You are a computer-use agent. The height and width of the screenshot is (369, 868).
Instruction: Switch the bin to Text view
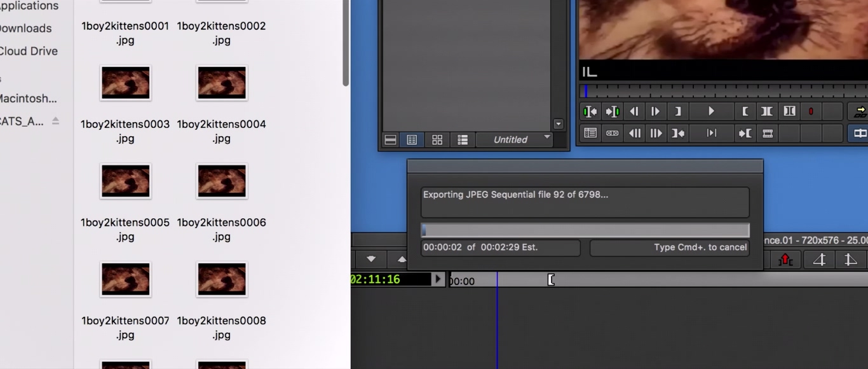point(412,140)
